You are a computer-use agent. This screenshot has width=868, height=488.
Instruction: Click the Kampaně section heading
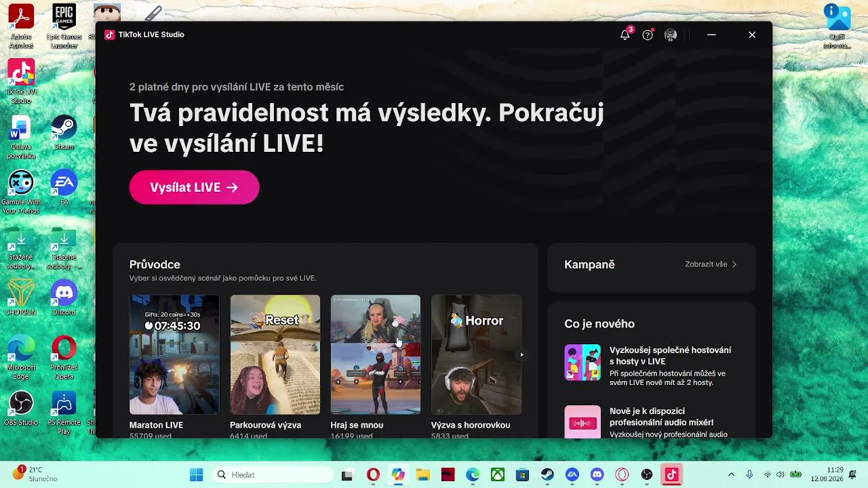[589, 264]
